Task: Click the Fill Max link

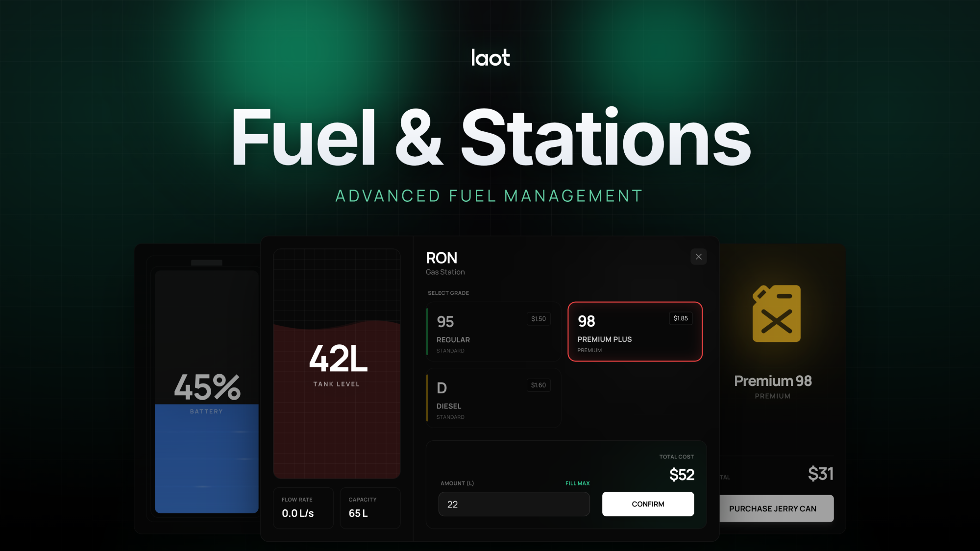Action: (x=577, y=483)
